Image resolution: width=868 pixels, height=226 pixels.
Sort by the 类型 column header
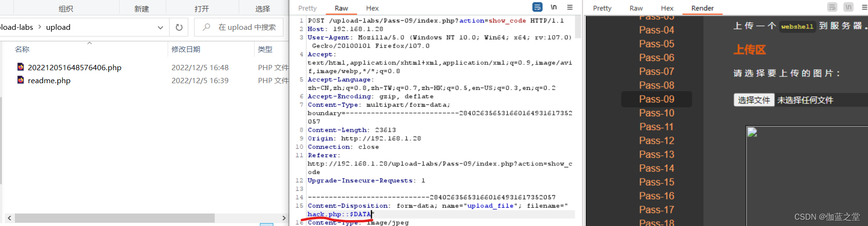click(265, 49)
